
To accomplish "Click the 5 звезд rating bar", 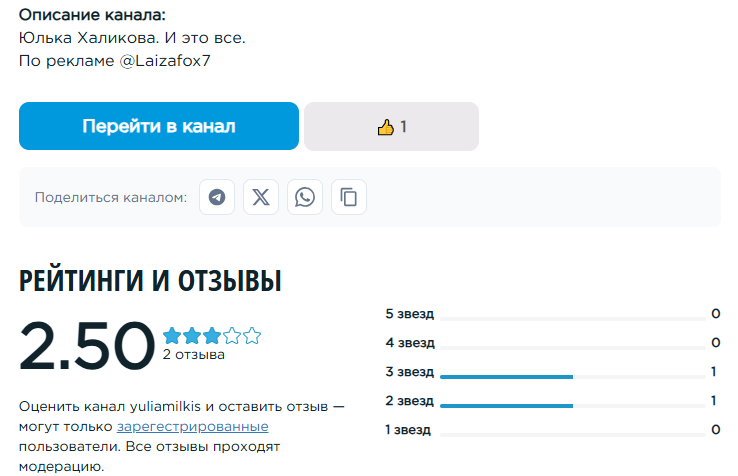I will tap(571, 319).
